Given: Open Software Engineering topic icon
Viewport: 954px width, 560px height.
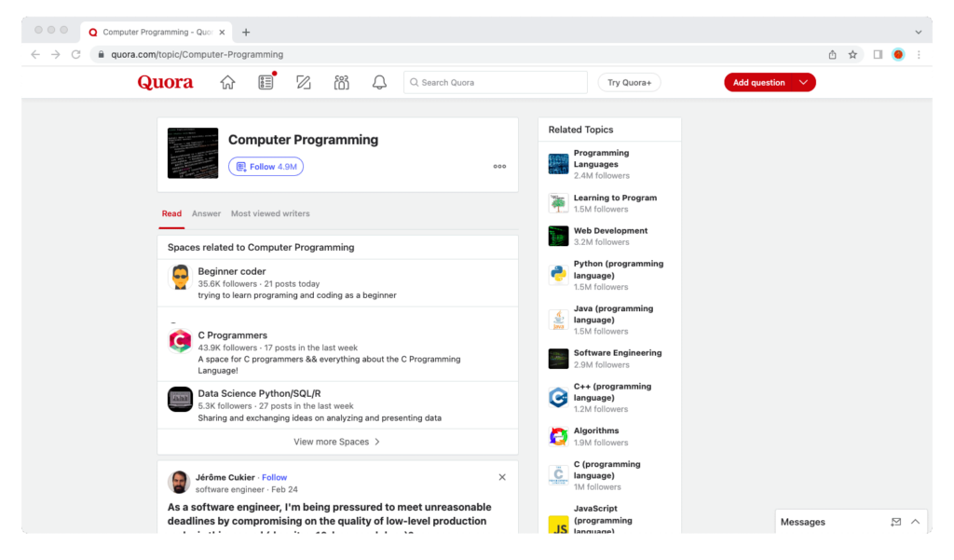Looking at the screenshot, I should [x=559, y=359].
